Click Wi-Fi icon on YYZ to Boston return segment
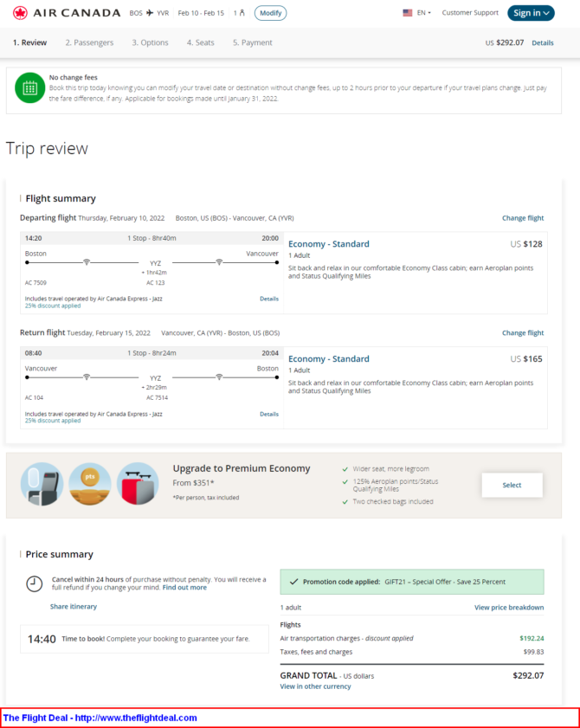Screen dimensions: 580x728 [219, 377]
